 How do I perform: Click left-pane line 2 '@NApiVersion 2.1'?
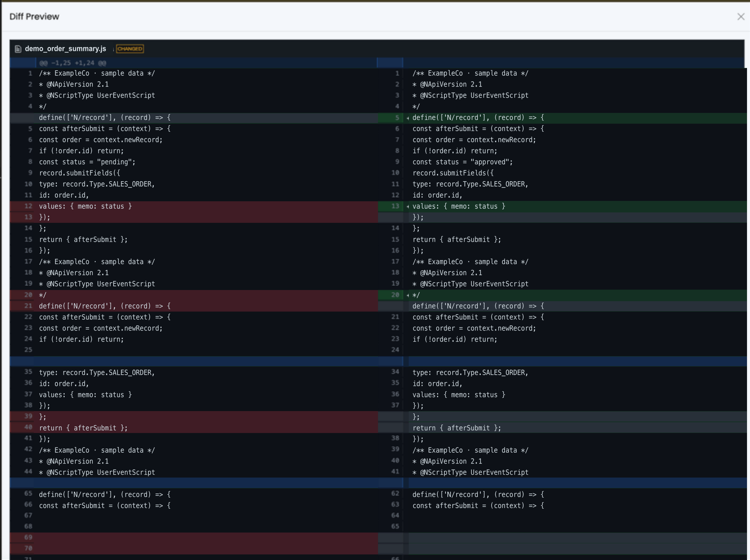point(74,84)
